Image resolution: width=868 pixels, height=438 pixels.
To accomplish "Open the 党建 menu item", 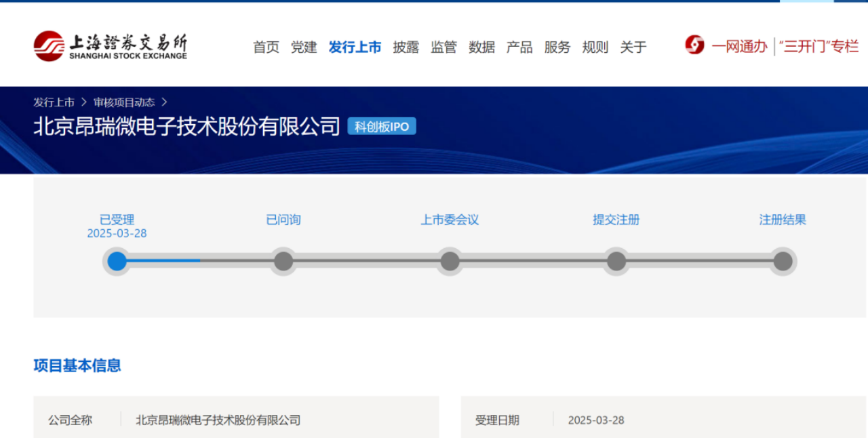I will pyautogui.click(x=304, y=47).
